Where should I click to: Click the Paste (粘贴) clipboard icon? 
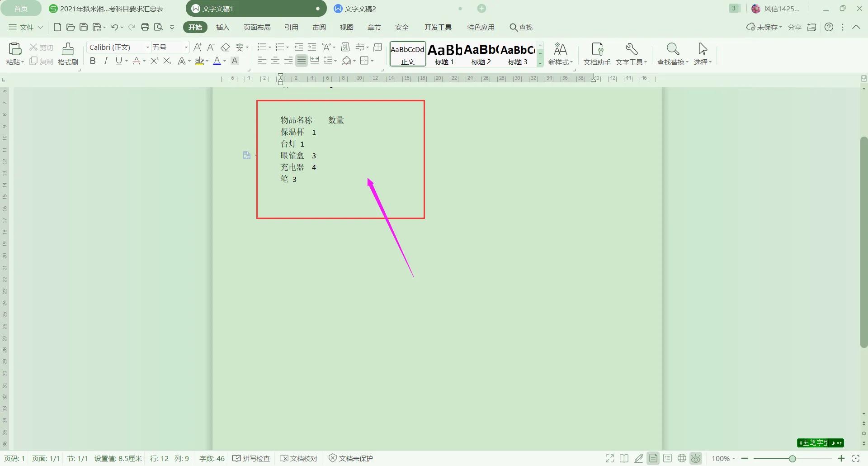coord(15,49)
